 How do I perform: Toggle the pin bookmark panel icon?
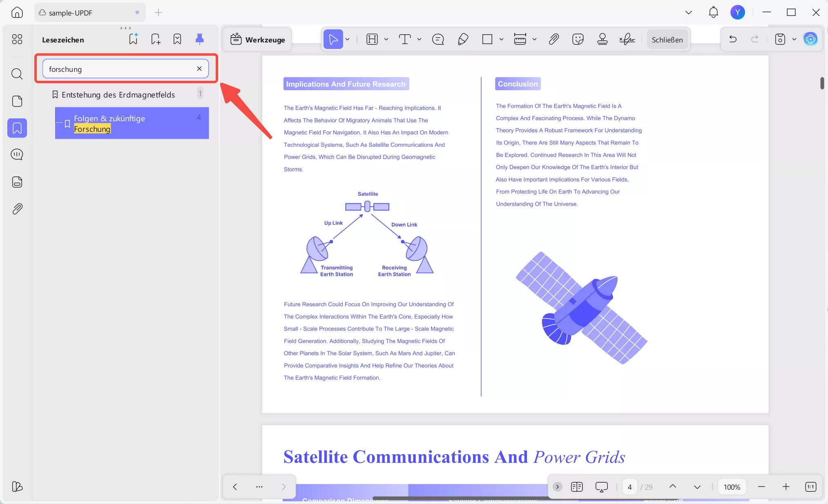click(x=199, y=39)
